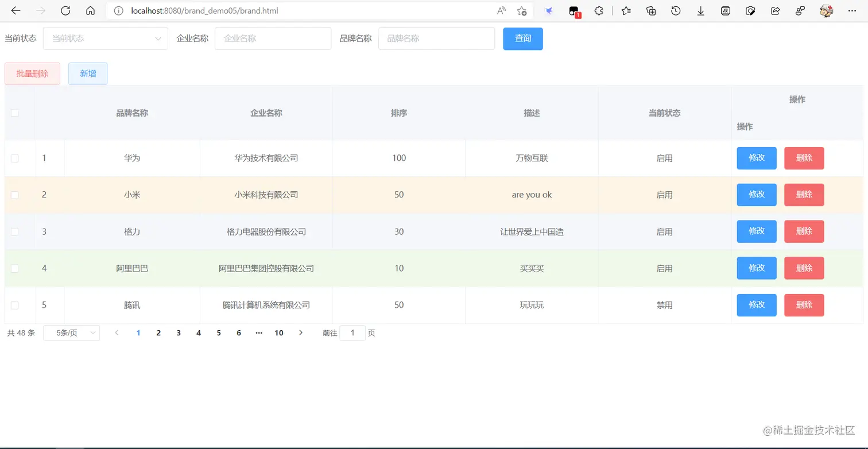This screenshot has width=868, height=449.
Task: Click 修改 for the 小米 row
Action: [757, 195]
